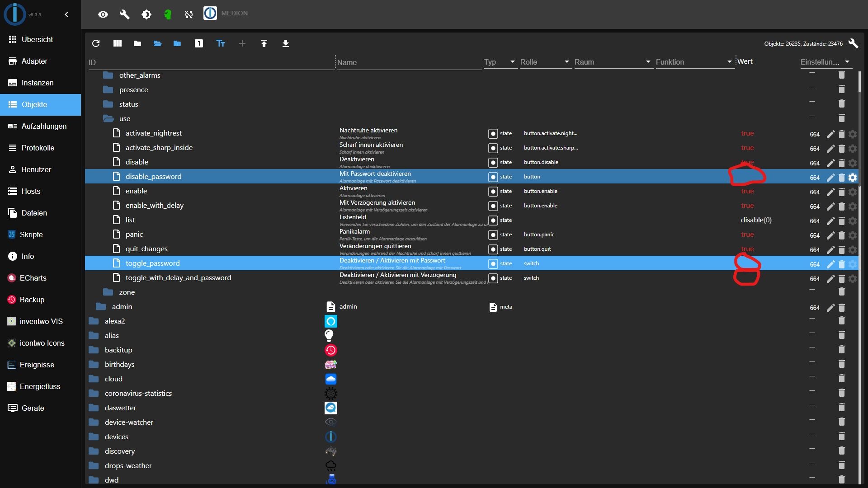Click the wrench/settings tool icon
The height and width of the screenshot is (488, 868).
click(125, 13)
